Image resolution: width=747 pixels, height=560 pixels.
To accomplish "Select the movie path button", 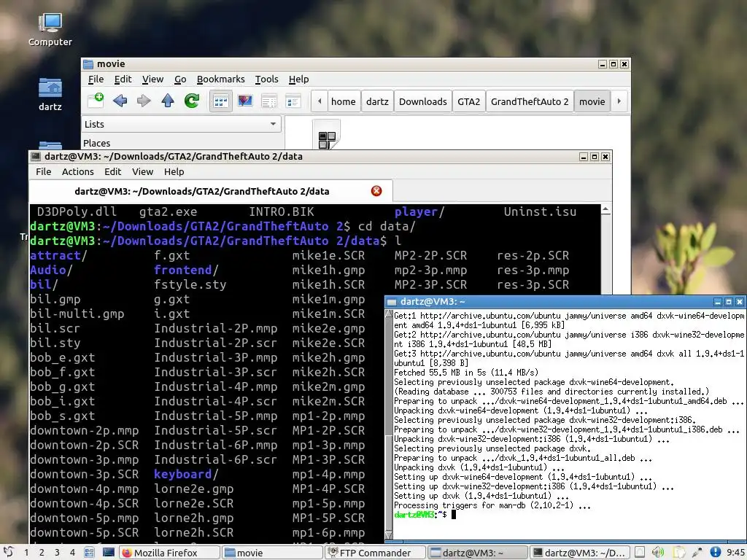I will tap(592, 101).
